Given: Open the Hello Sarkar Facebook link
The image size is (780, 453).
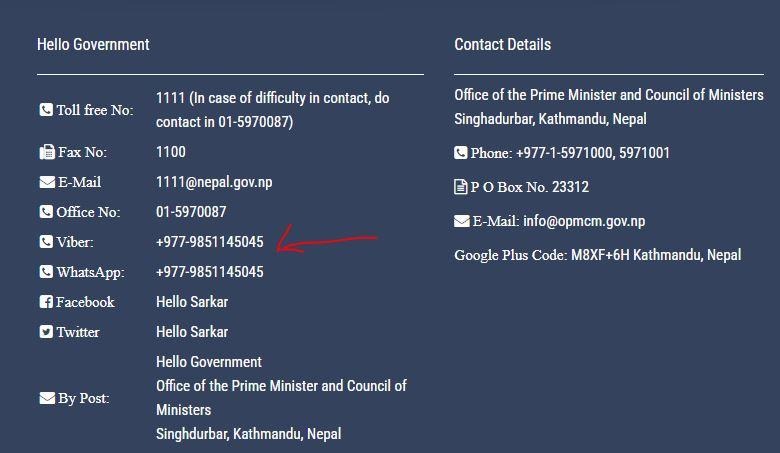Looking at the screenshot, I should [192, 302].
